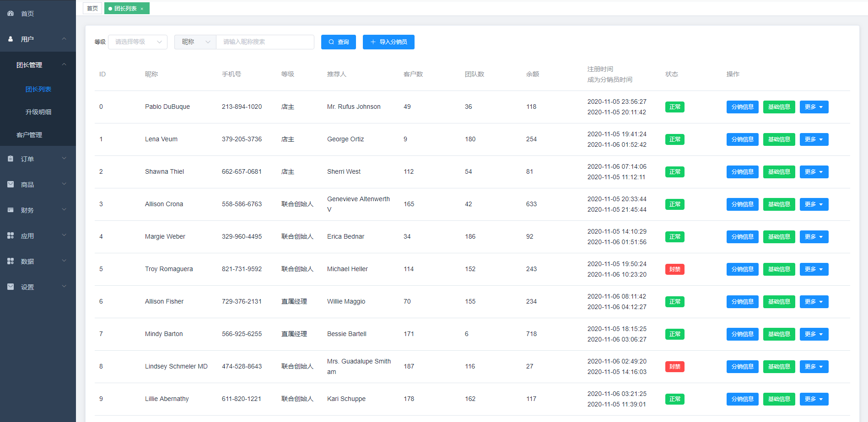
Task: Click phone number 379-205-3736
Action: pos(242,139)
